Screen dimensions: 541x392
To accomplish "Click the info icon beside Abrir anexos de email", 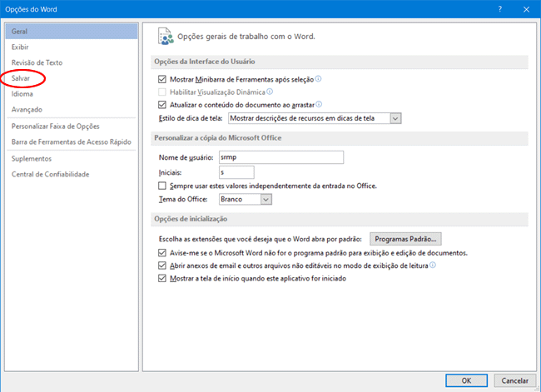I will [x=433, y=265].
